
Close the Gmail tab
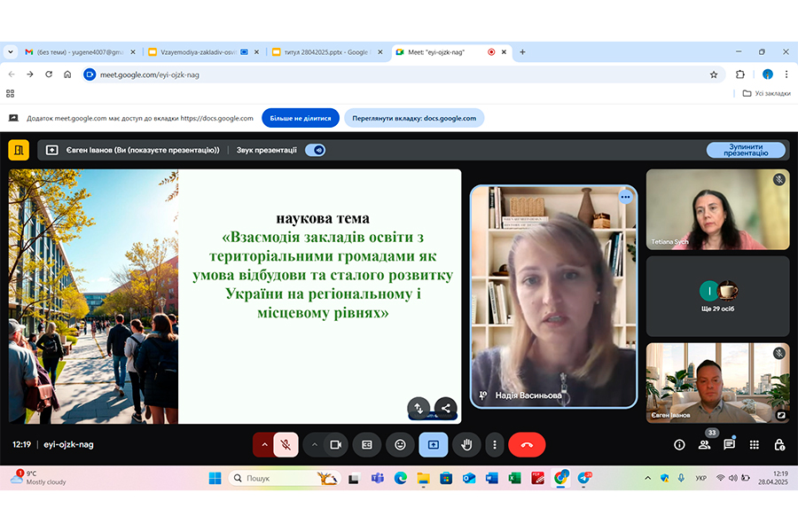[x=133, y=52]
